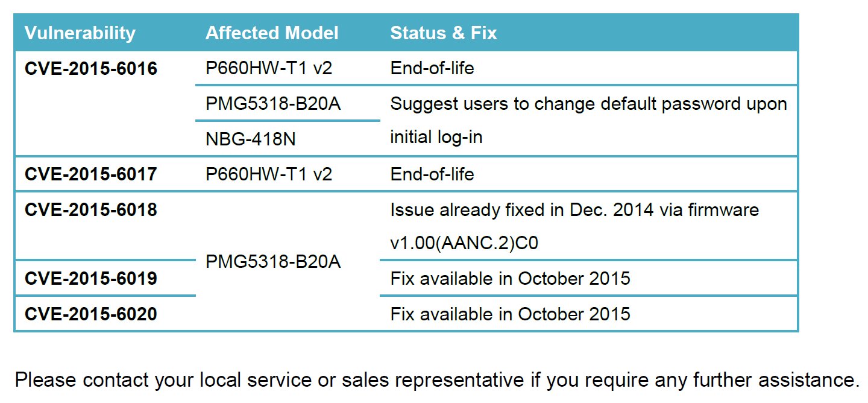Click End-of-life status for CVE-2015-6016

pyautogui.click(x=432, y=69)
